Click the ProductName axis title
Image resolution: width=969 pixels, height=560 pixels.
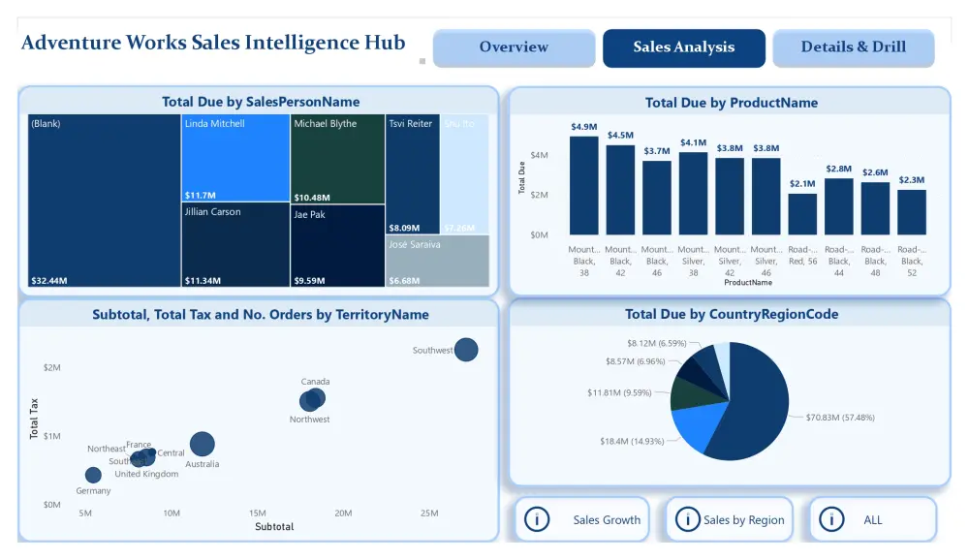748,283
